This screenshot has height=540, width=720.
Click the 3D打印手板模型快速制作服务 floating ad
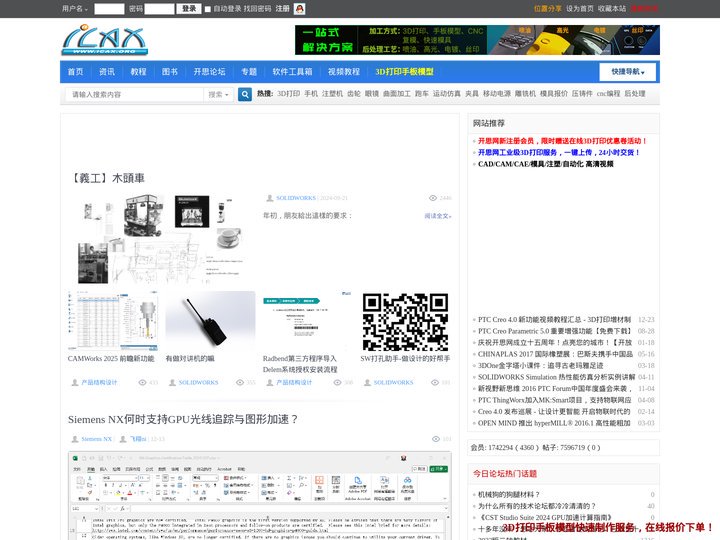(608, 527)
